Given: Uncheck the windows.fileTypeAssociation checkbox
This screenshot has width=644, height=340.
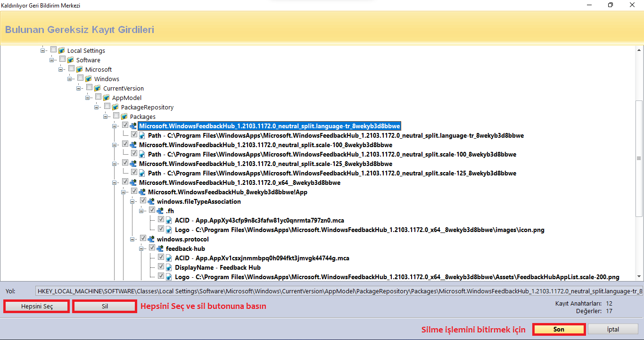Looking at the screenshot, I should pos(143,201).
